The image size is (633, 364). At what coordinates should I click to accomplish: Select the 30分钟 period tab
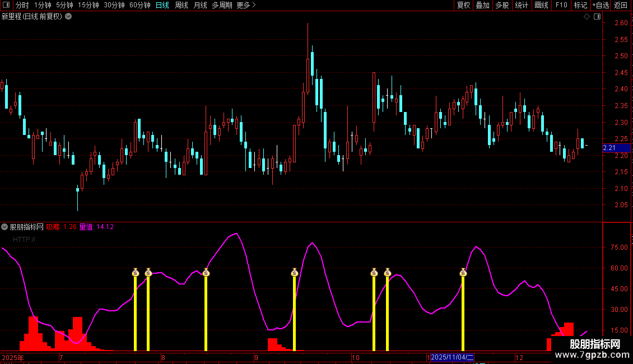click(x=114, y=5)
